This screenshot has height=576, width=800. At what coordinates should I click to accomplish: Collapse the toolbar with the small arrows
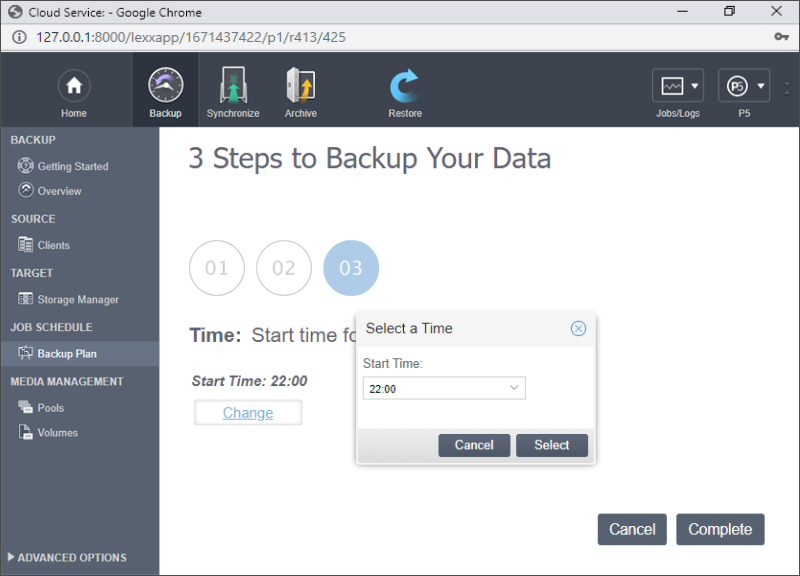click(x=787, y=88)
